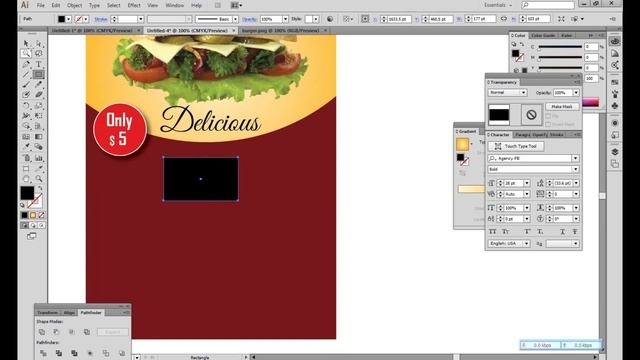This screenshot has height=360, width=640.
Task: Set fill to Gradient mode button
Action: [x=33, y=215]
